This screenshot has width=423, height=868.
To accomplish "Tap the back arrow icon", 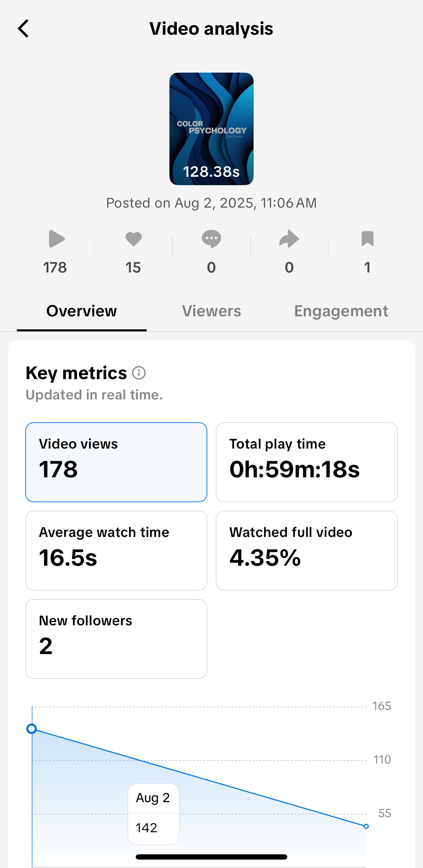I will click(x=23, y=28).
